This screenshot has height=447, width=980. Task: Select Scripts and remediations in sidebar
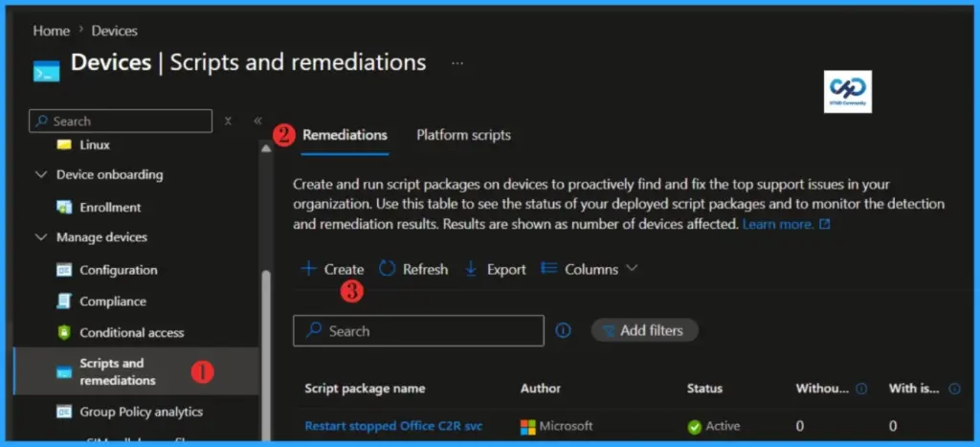pos(136,371)
